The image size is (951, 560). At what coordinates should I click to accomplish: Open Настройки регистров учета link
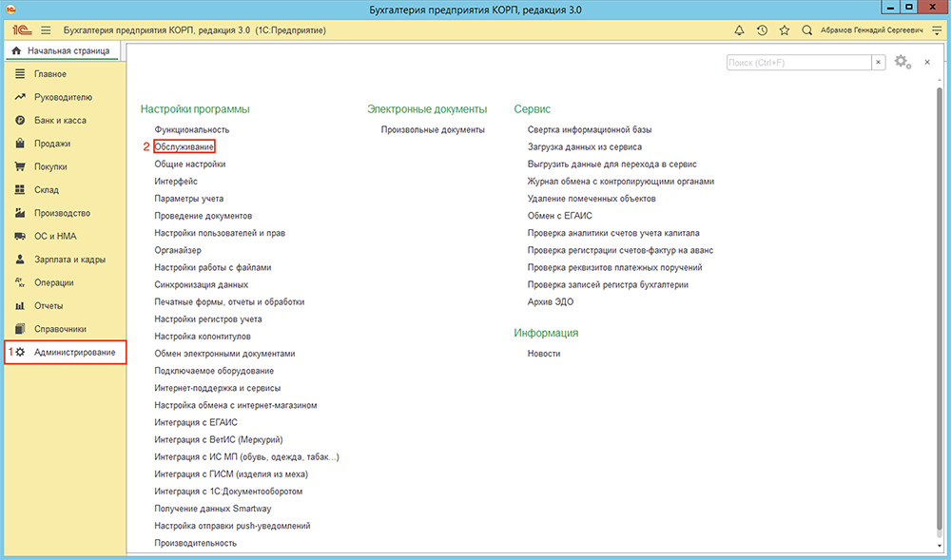point(208,319)
